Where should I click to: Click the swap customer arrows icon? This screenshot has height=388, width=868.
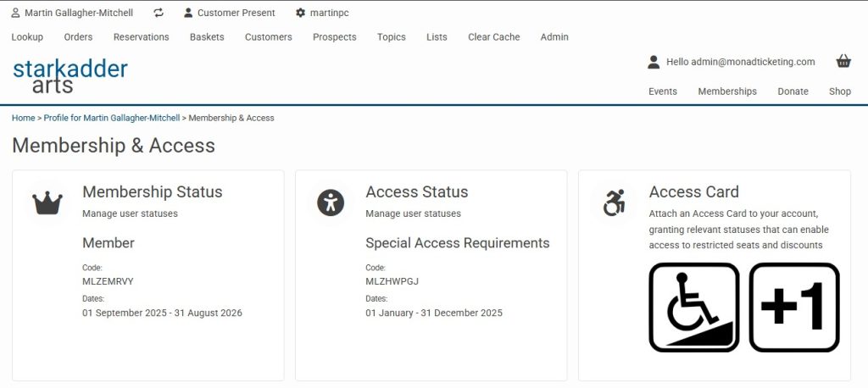(159, 13)
